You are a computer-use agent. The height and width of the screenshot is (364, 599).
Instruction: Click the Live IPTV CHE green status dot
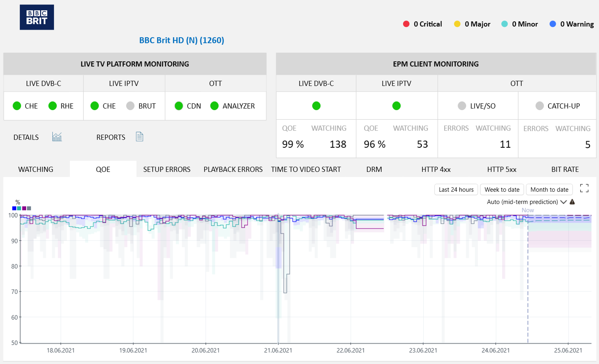pos(94,106)
